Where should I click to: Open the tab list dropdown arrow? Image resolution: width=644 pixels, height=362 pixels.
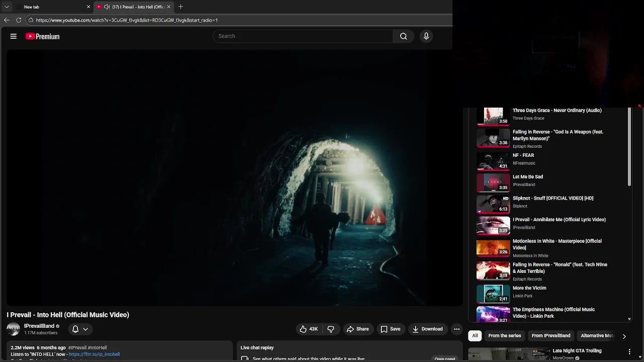[7, 7]
